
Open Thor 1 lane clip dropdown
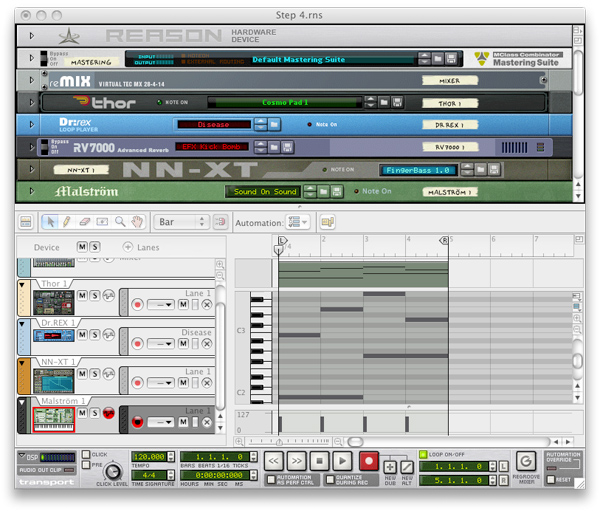coord(161,305)
